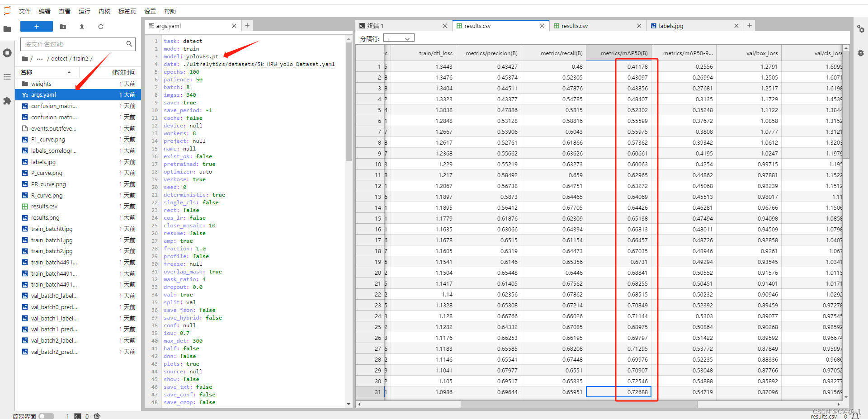868x419 pixels.
Task: Open the table of contents sidebar icon
Action: point(7,77)
